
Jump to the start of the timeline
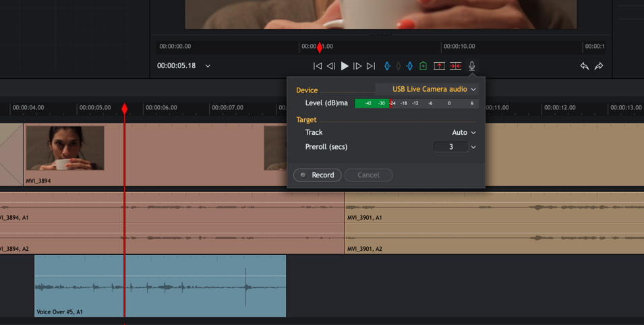tap(318, 66)
